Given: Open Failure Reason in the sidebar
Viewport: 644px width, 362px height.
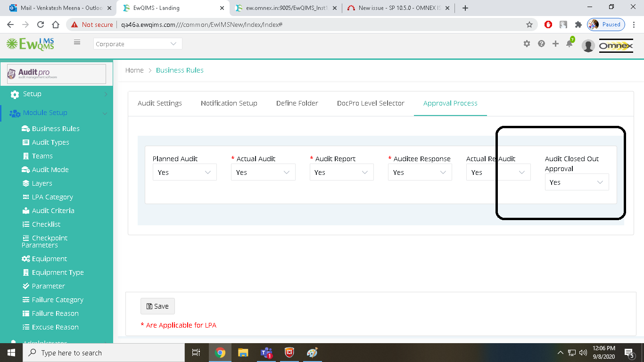Looking at the screenshot, I should (x=55, y=313).
